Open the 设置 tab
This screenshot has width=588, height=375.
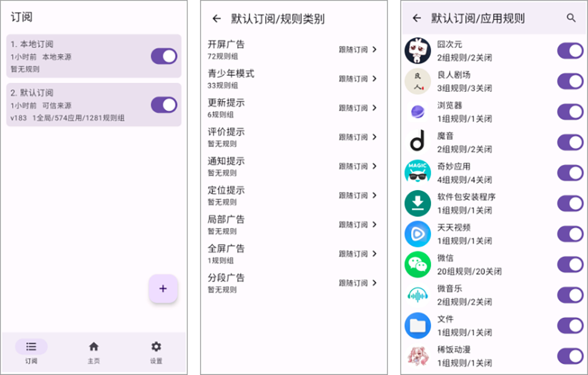(x=156, y=351)
